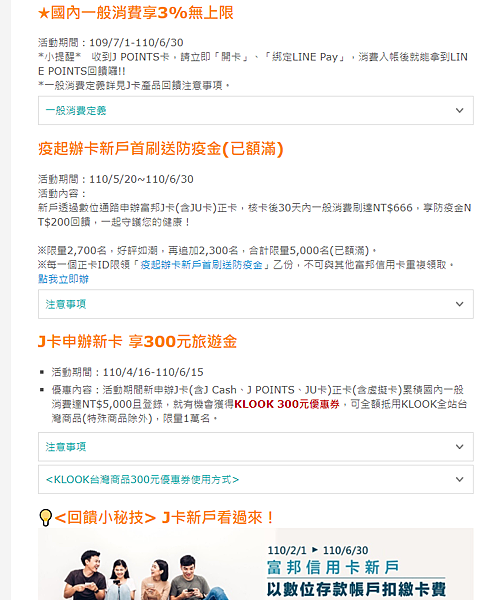Open 注意事項 under 疫起辦卡 section
This screenshot has width=494, height=600.
pos(256,304)
